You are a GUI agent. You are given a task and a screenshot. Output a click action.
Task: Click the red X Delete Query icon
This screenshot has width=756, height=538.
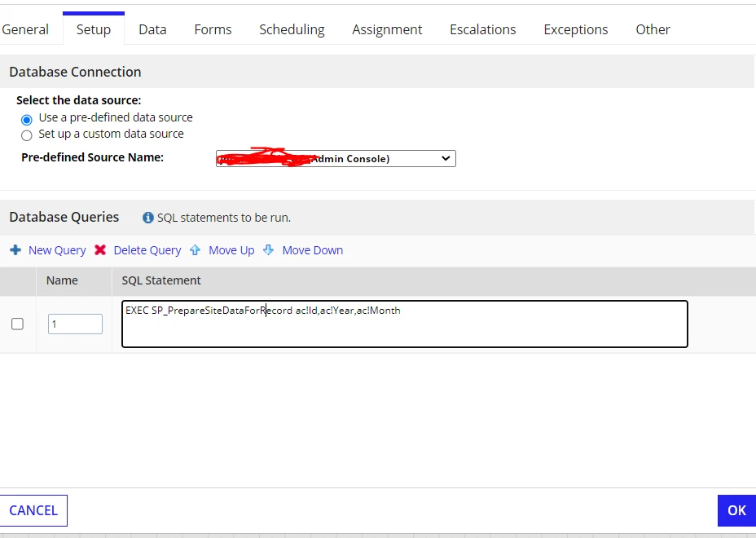[100, 250]
